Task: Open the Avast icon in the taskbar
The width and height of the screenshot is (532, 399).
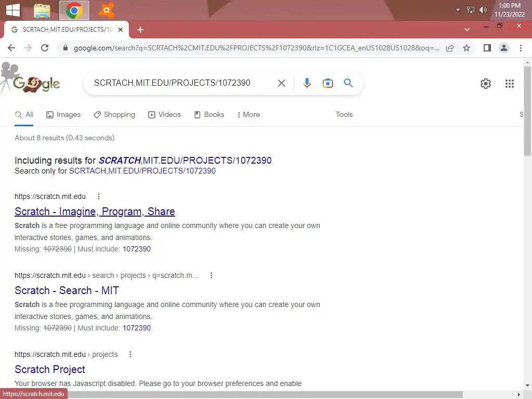Action: 106,10
